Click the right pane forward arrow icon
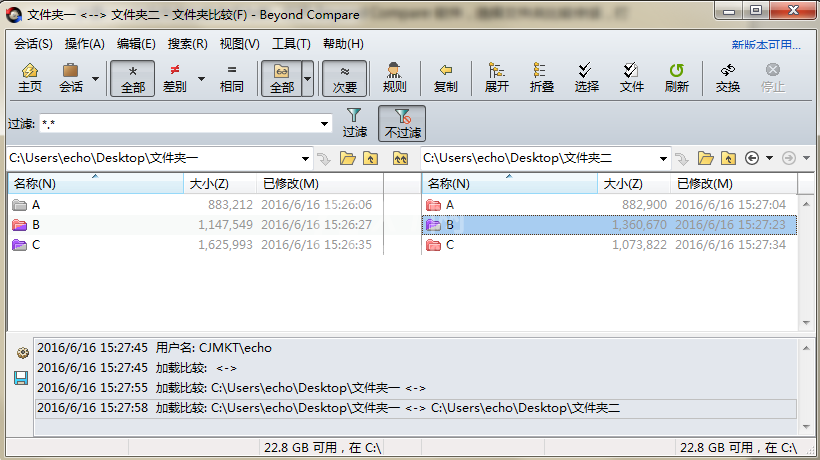The height and width of the screenshot is (460, 820). coord(789,158)
